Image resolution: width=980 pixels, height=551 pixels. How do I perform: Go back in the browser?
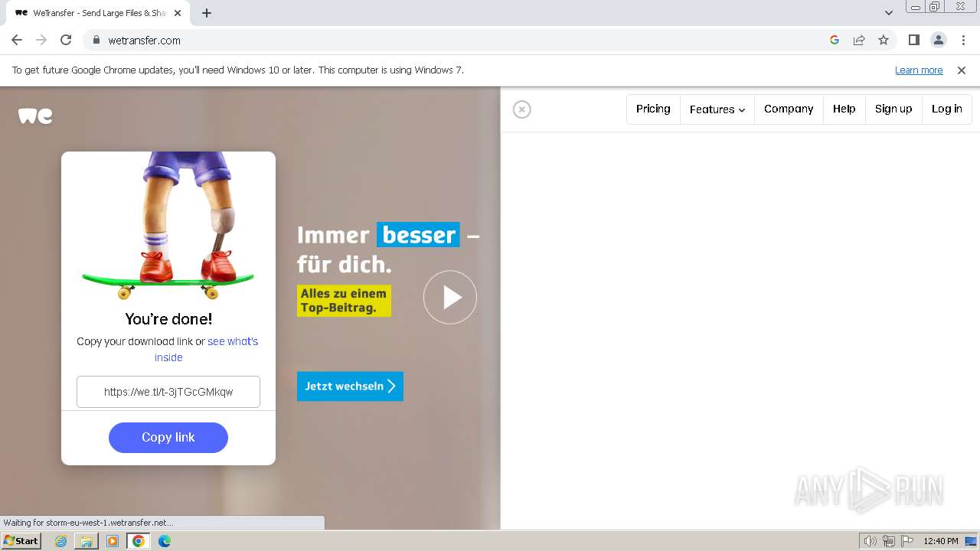[17, 40]
